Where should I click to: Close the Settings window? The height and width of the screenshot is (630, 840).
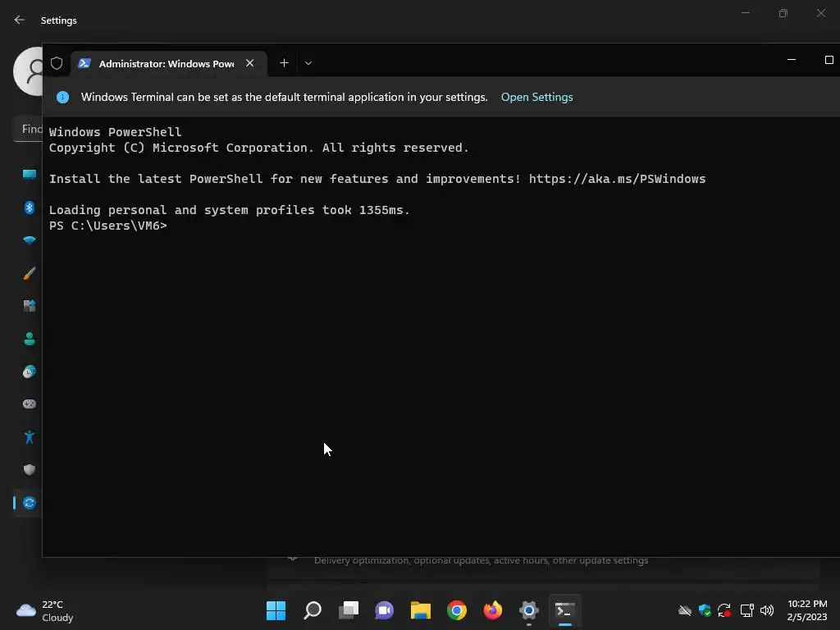[820, 13]
